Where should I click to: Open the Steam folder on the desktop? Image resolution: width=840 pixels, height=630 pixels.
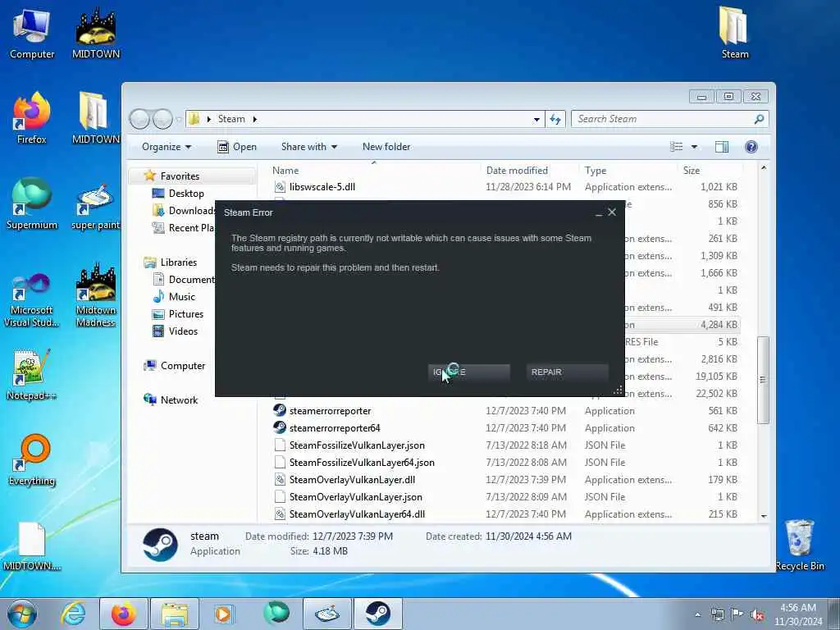(x=734, y=33)
